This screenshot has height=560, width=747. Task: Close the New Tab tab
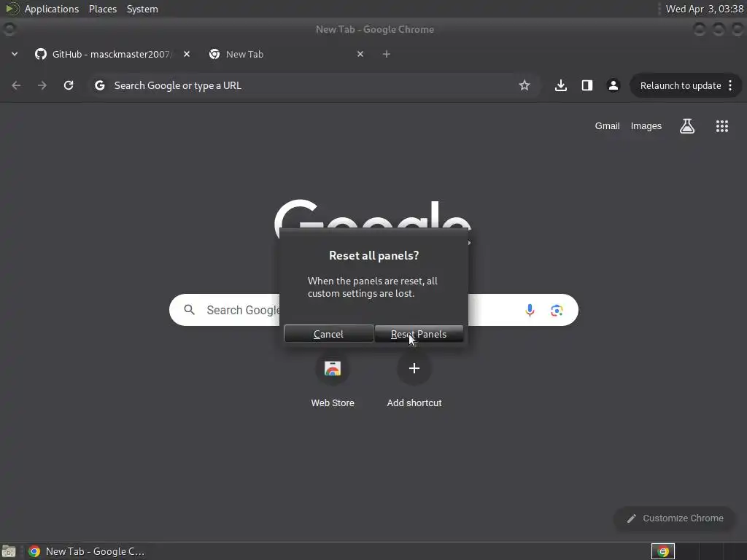360,54
